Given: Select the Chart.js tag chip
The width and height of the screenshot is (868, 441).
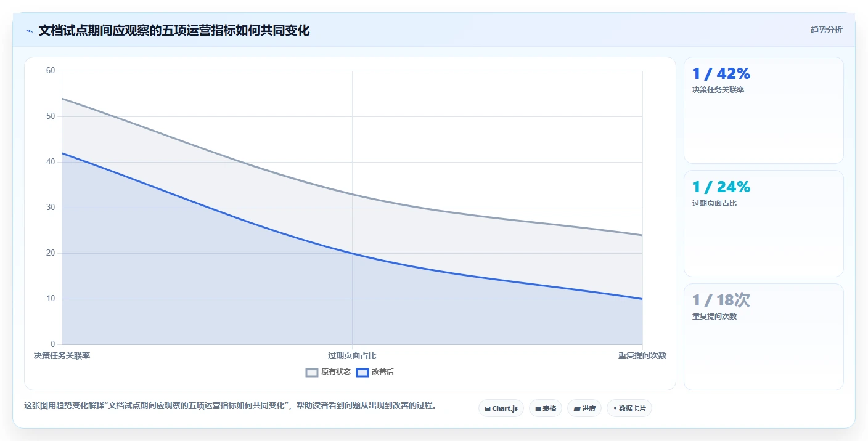Looking at the screenshot, I should tap(501, 408).
